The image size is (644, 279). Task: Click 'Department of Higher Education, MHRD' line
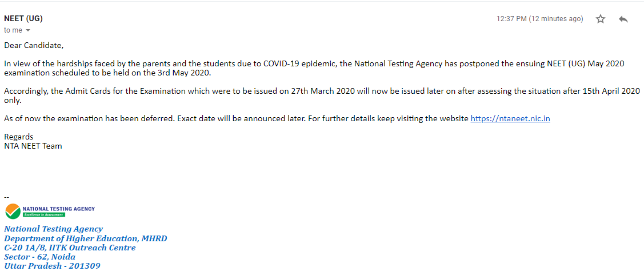click(86, 238)
